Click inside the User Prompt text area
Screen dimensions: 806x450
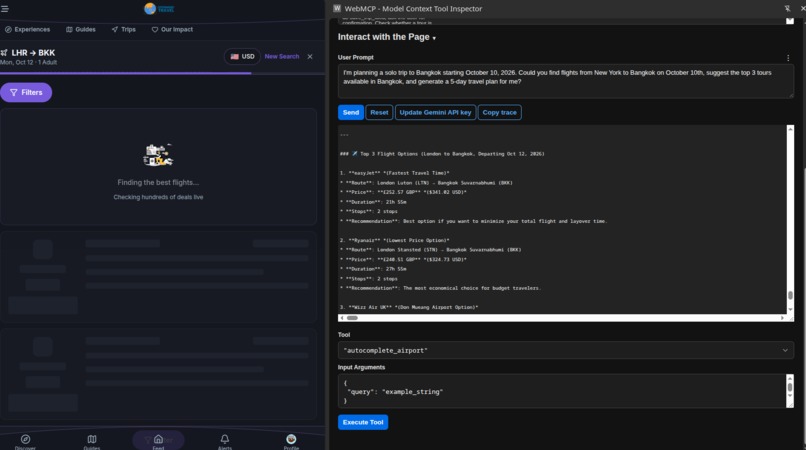tap(565, 81)
